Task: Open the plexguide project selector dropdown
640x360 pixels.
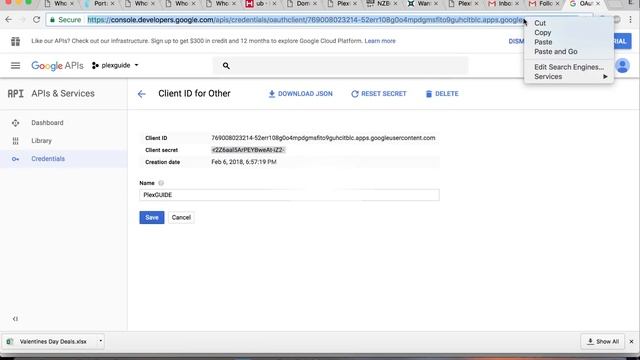Action: click(115, 65)
